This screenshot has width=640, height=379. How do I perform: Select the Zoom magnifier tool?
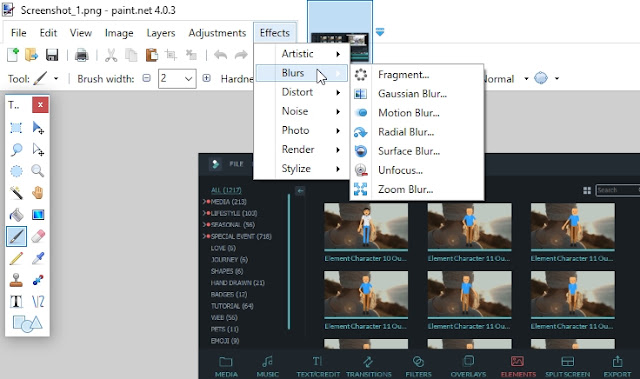[x=38, y=171]
